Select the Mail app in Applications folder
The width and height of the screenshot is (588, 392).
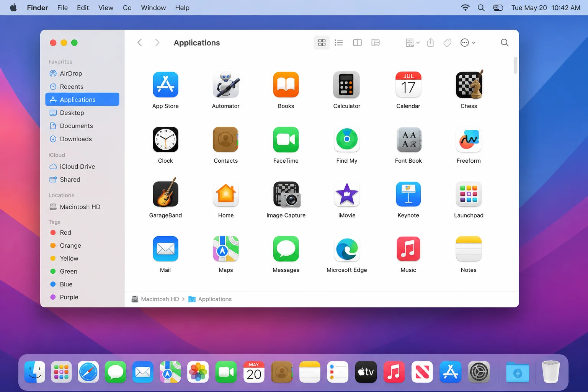(x=165, y=249)
